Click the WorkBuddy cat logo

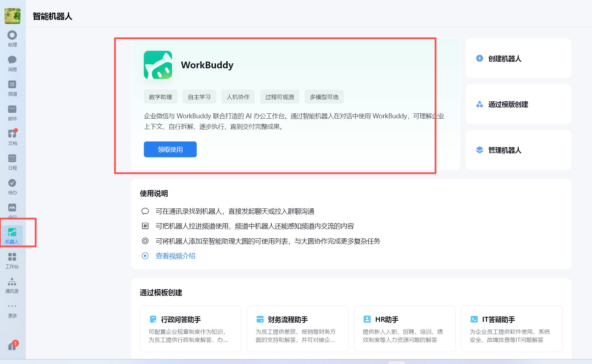click(x=158, y=65)
